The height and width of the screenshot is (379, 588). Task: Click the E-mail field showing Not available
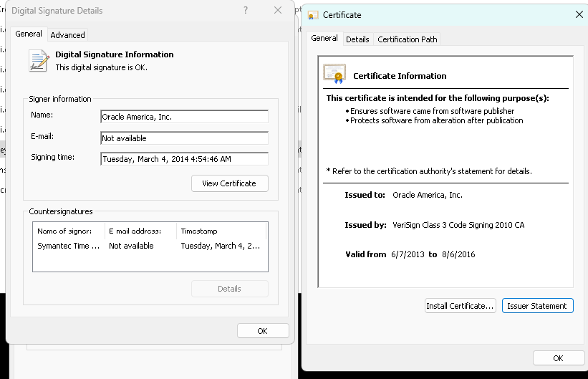pyautogui.click(x=184, y=138)
